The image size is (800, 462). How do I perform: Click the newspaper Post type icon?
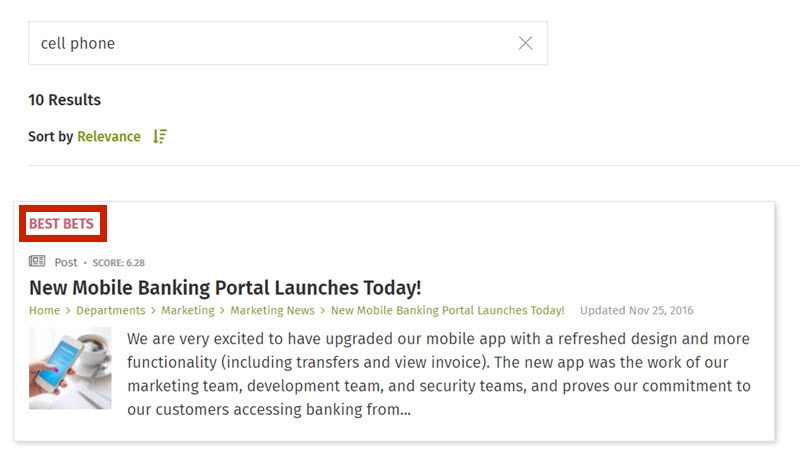[x=37, y=262]
